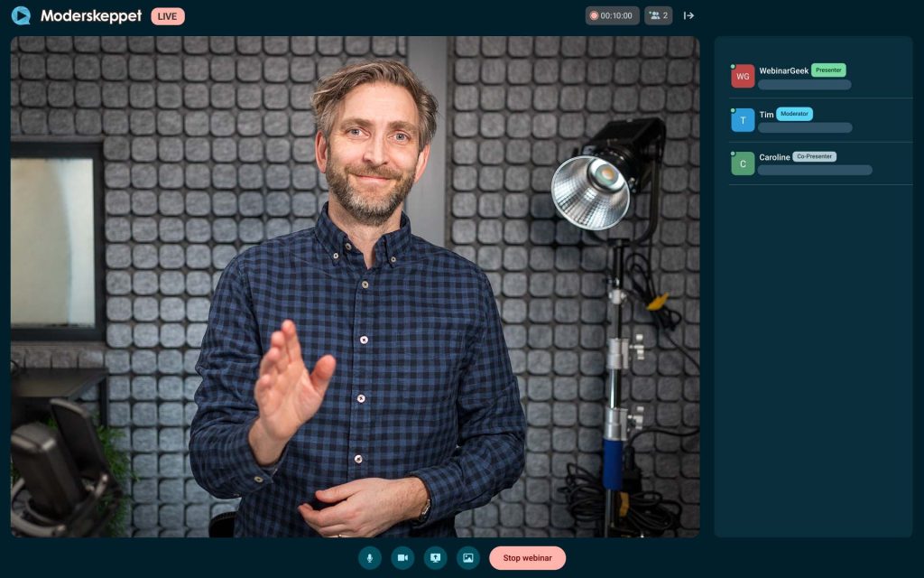924x578 pixels.
Task: Open the image/media button
Action: coord(467,558)
